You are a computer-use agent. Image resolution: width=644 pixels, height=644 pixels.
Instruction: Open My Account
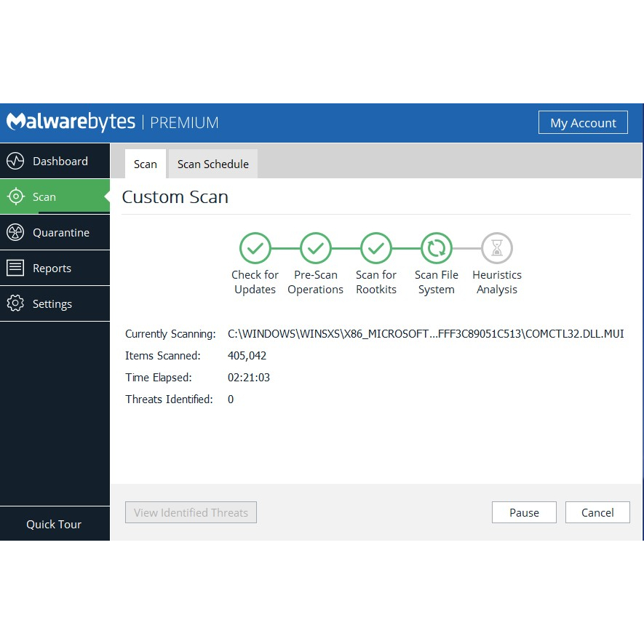point(583,123)
